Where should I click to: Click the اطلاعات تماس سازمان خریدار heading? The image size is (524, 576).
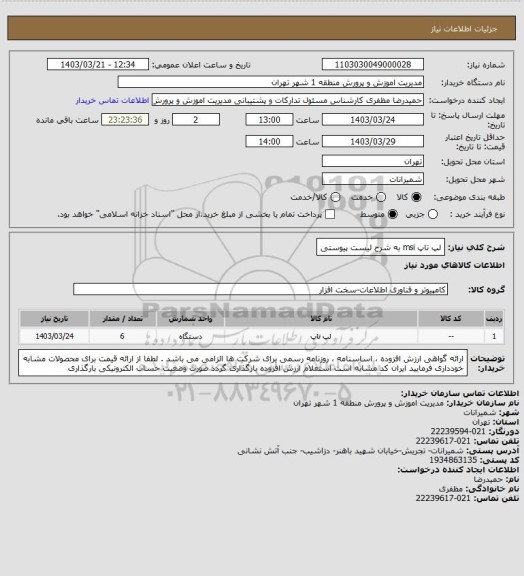pyautogui.click(x=460, y=393)
